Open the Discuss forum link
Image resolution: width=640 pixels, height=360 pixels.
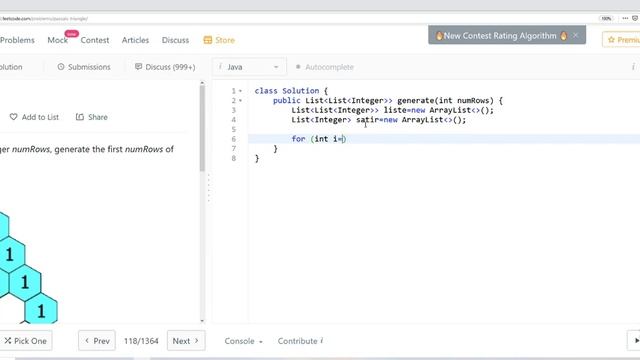175,40
